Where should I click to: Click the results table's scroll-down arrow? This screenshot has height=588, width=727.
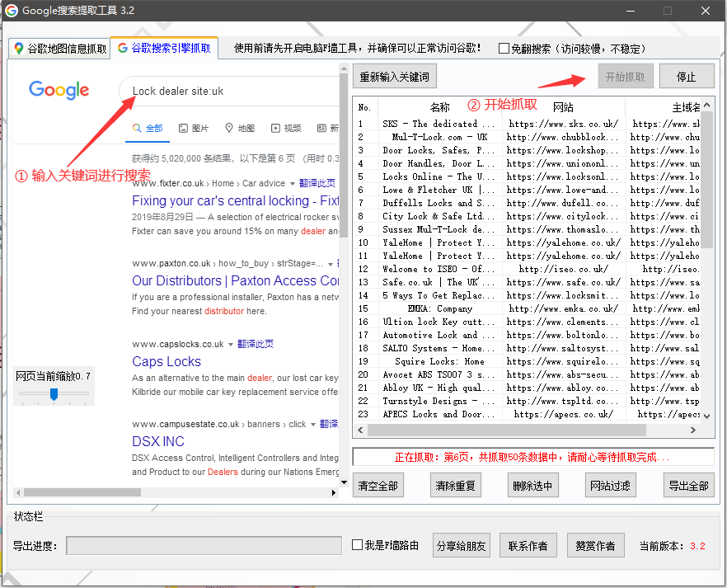(706, 416)
